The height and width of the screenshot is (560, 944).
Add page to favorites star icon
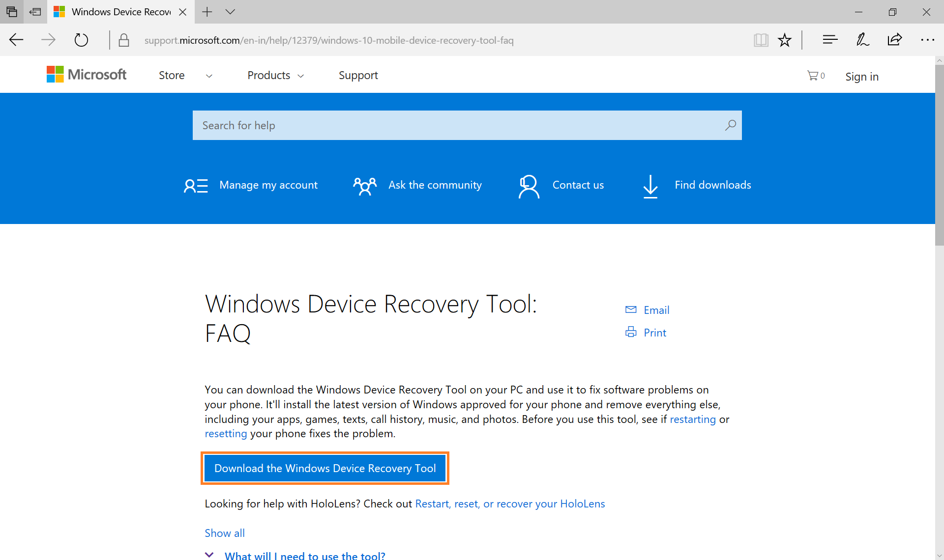pyautogui.click(x=785, y=40)
